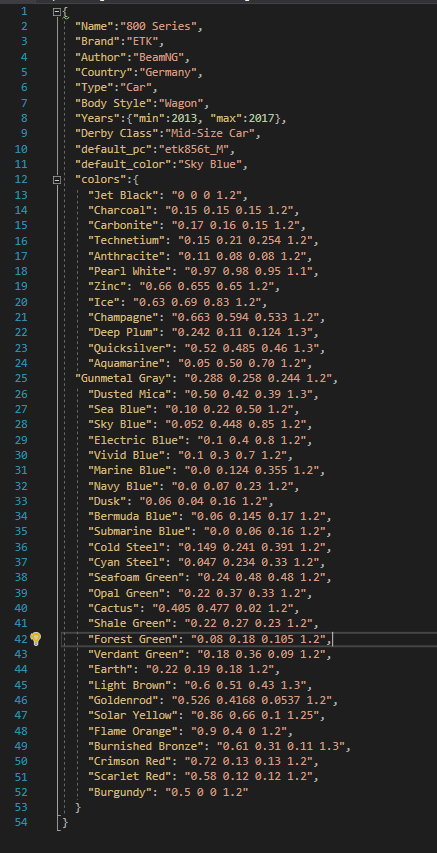Click the "Electric Blue" color entry
This screenshot has height=853, width=437.
200,440
